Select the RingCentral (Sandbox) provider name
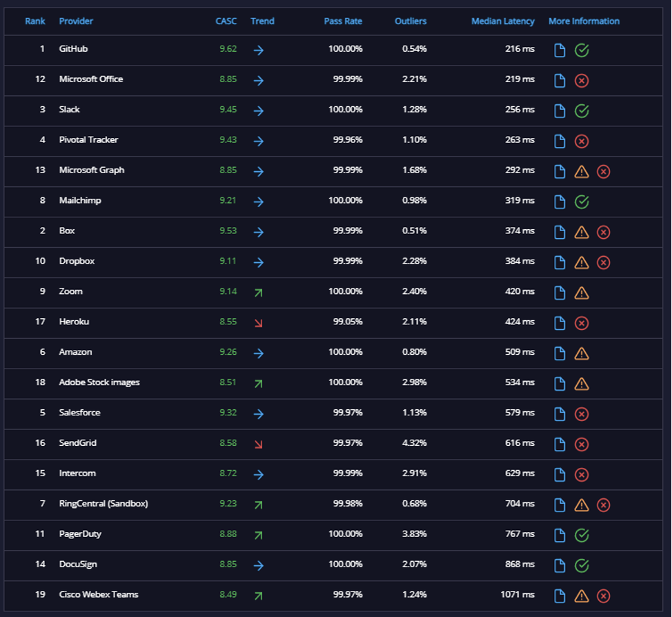672x617 pixels. [x=103, y=503]
